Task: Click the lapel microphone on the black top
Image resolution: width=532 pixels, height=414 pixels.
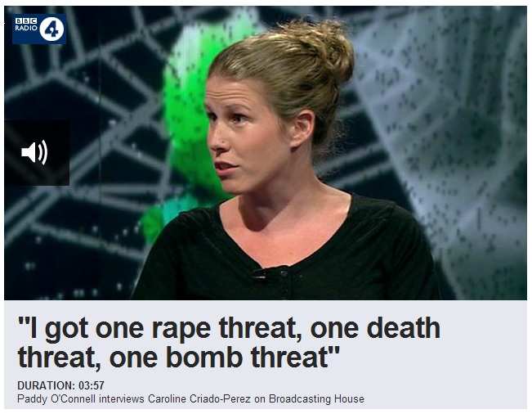Action: 259,274
